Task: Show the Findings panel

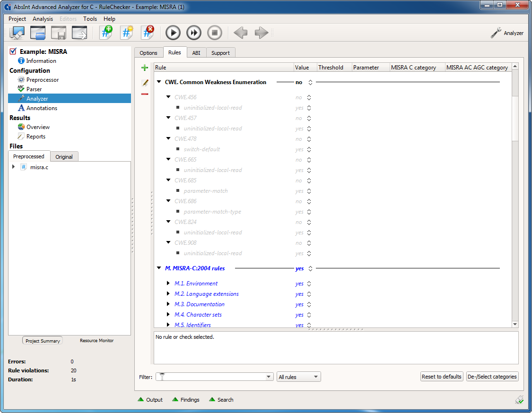Action: tap(185, 400)
